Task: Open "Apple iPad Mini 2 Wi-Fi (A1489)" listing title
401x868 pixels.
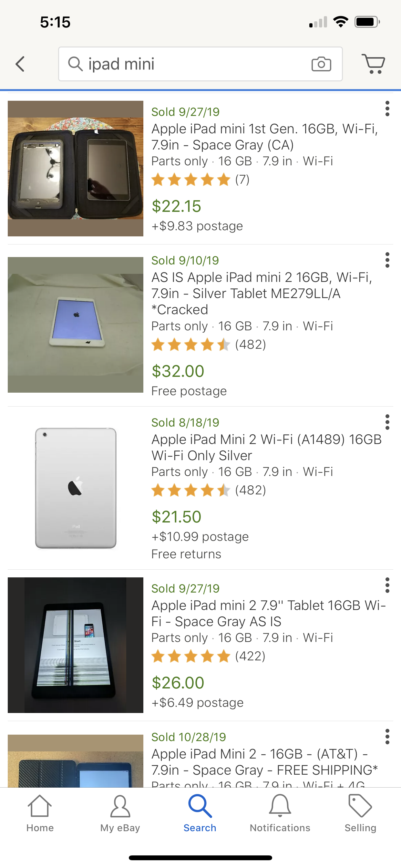Action: click(x=266, y=447)
